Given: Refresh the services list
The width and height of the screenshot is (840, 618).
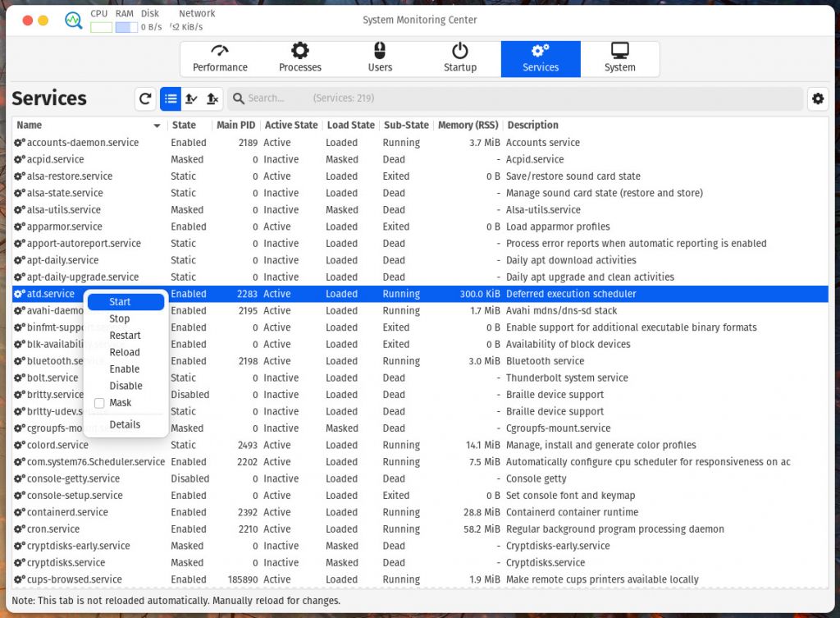Looking at the screenshot, I should click(x=145, y=98).
